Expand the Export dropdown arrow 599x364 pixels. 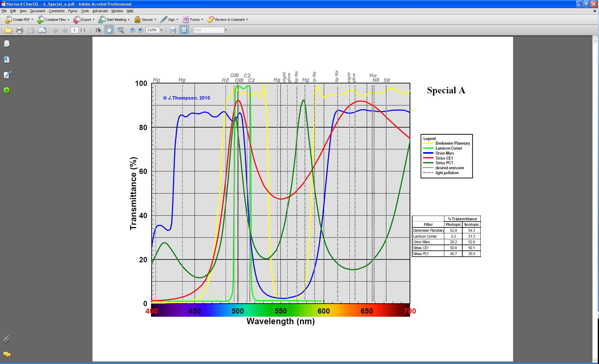(93, 20)
